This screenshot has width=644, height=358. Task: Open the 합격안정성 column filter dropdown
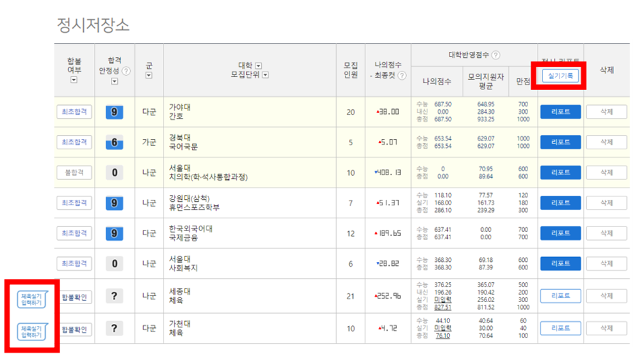pos(114,81)
